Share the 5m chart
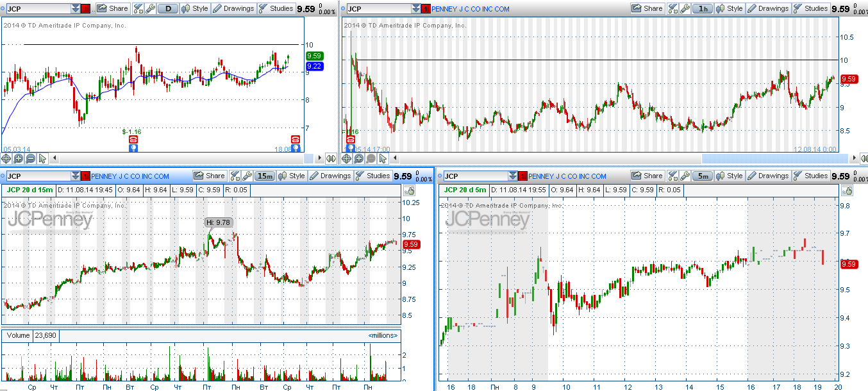Image resolution: width=868 pixels, height=391 pixels. click(x=647, y=176)
